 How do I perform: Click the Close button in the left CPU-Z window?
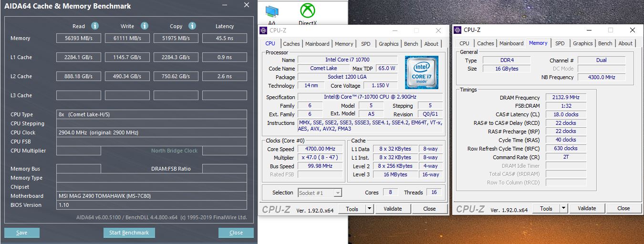pos(429,209)
